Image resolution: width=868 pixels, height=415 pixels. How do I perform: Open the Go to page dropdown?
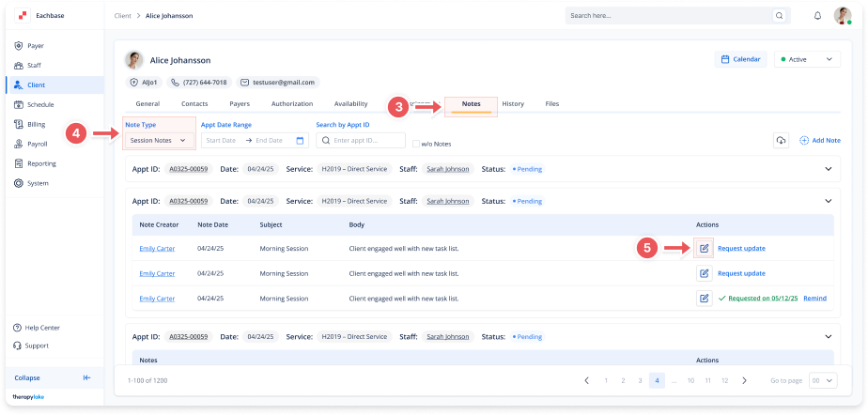click(x=822, y=380)
